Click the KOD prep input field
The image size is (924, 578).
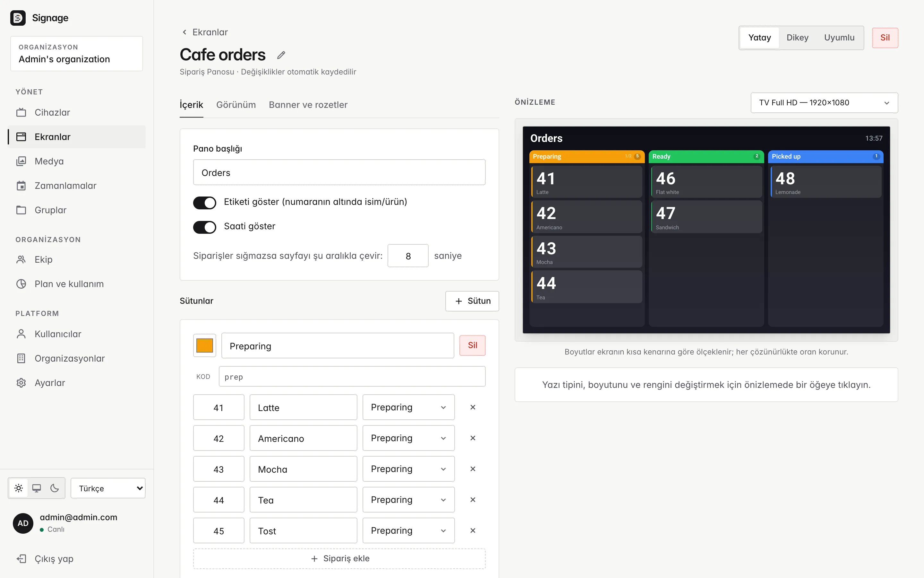(x=352, y=377)
